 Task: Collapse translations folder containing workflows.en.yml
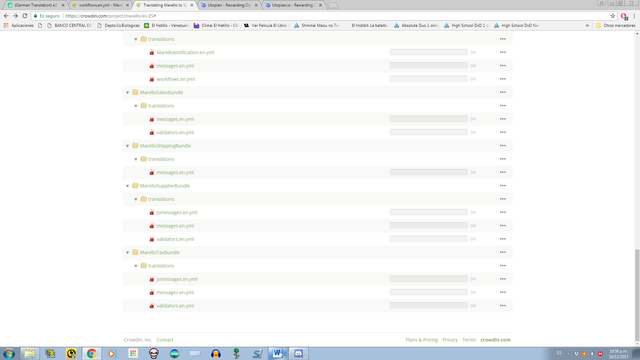tap(136, 40)
